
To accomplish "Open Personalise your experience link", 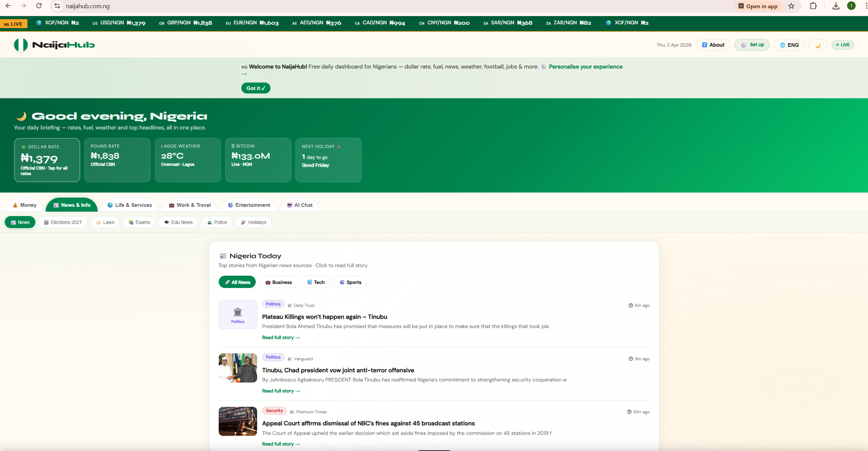I will [586, 67].
